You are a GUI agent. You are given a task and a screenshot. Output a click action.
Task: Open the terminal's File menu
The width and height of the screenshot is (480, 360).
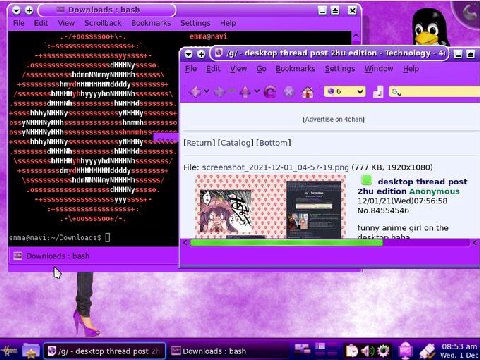(19, 23)
